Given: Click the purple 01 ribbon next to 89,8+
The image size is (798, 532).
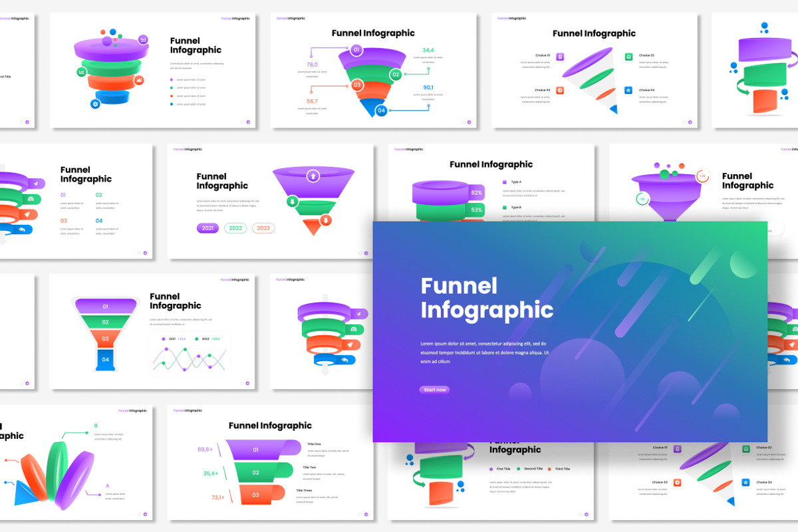Looking at the screenshot, I should (x=263, y=450).
